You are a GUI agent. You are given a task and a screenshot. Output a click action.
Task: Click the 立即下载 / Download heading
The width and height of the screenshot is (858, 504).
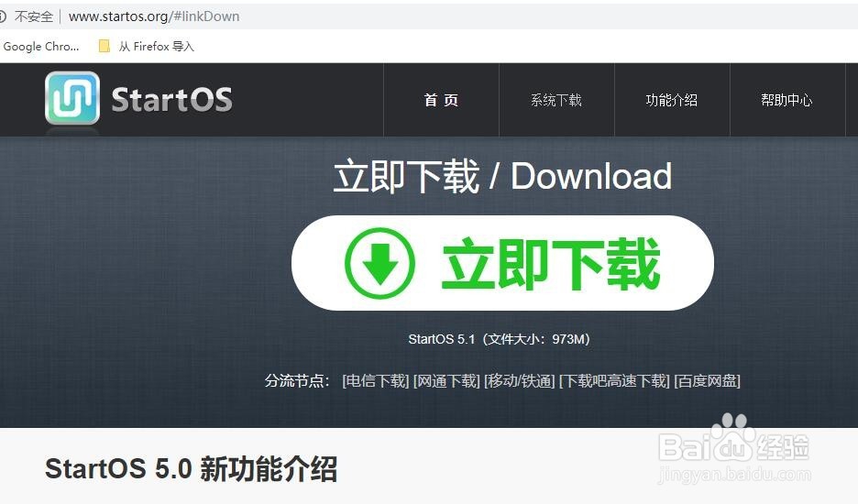pyautogui.click(x=502, y=176)
